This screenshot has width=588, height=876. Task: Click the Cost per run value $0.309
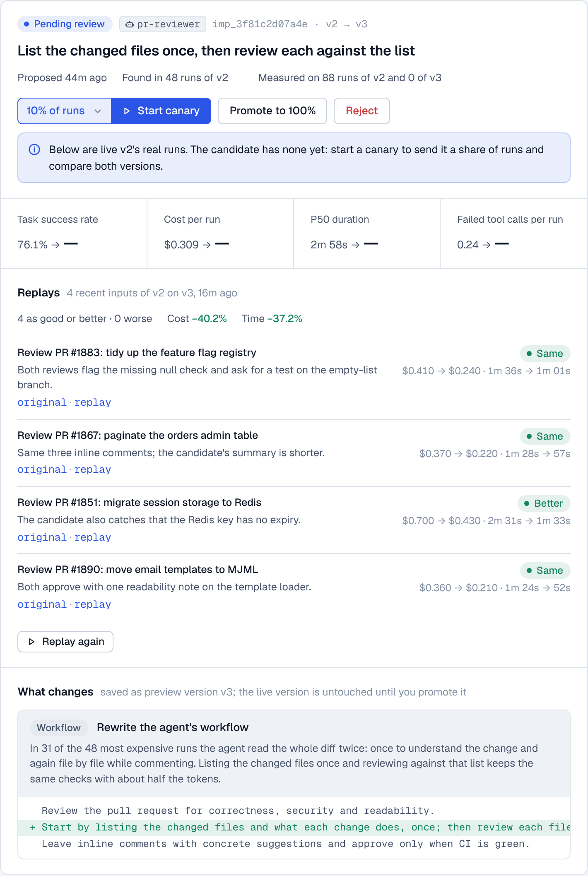(x=181, y=245)
